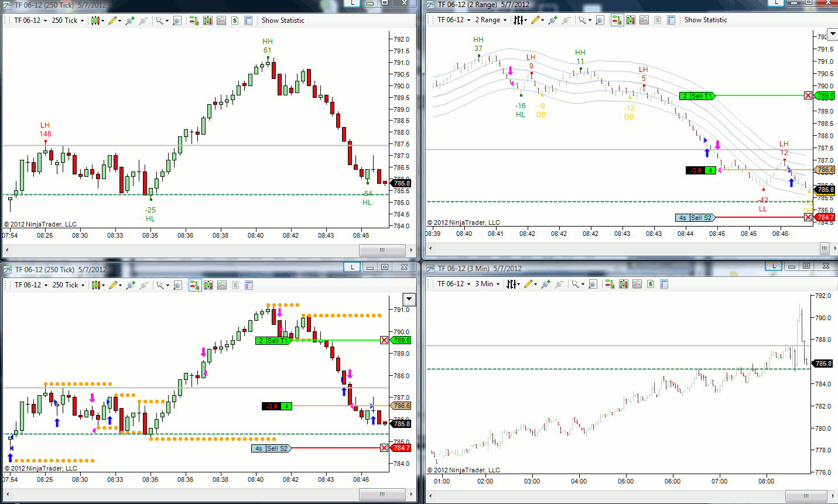Screen dimensions: 838x504
Task: Cancel the Sell S2 order in lower 250 Tick chart
Action: (384, 448)
